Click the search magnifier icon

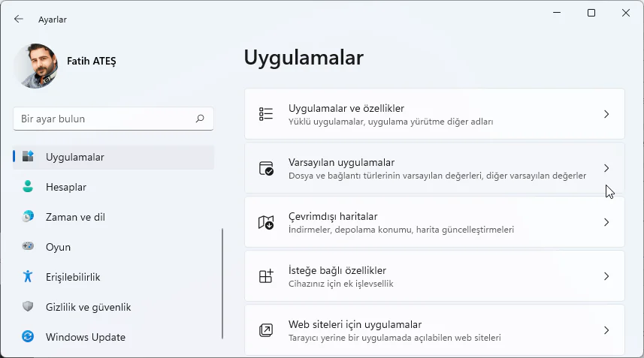(x=200, y=119)
